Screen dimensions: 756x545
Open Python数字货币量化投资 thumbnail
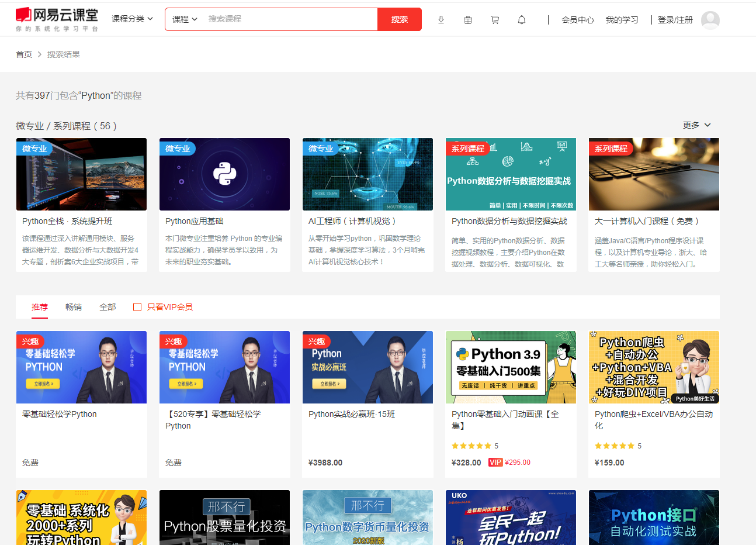367,518
